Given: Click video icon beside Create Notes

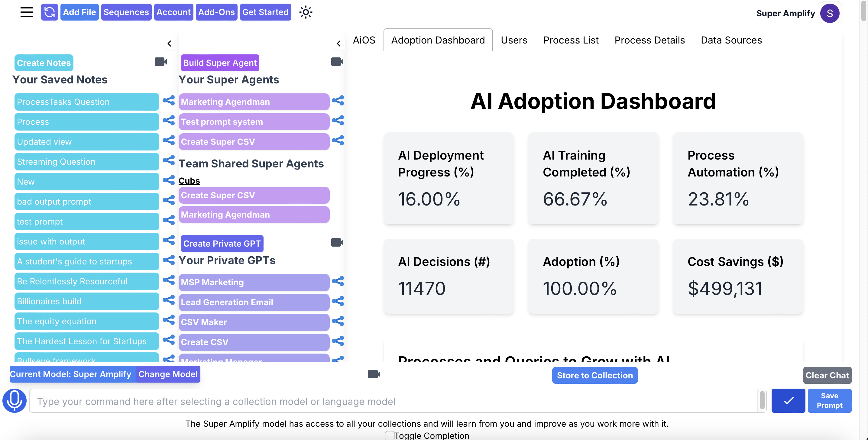Looking at the screenshot, I should tap(161, 62).
